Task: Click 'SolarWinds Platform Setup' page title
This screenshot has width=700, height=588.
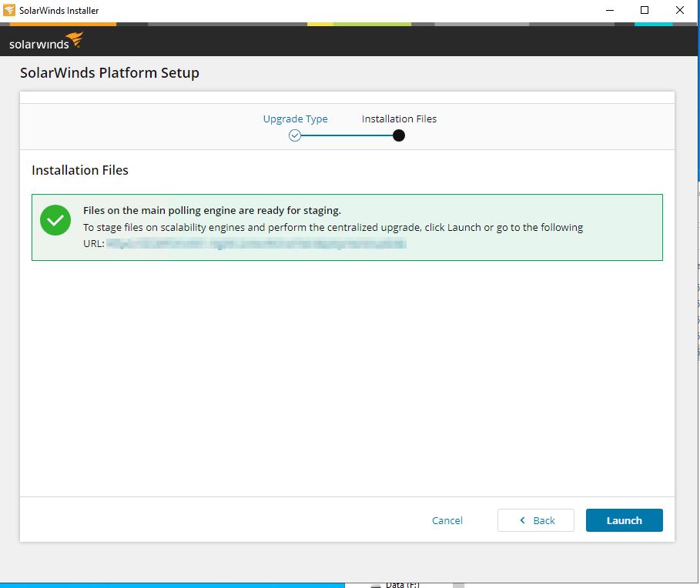Action: (109, 72)
